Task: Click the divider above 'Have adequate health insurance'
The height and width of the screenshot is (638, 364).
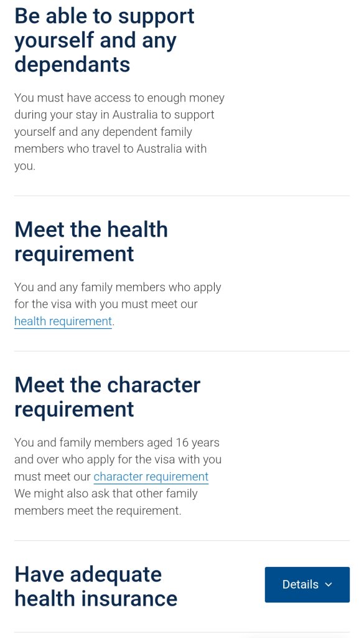Action: pyautogui.click(x=182, y=540)
